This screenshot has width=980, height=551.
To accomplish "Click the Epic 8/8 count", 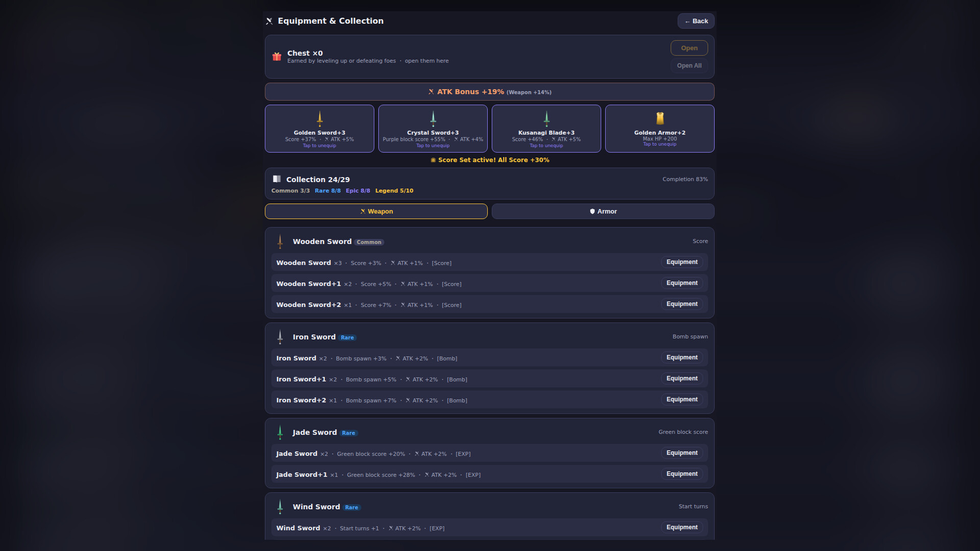I will (x=358, y=191).
